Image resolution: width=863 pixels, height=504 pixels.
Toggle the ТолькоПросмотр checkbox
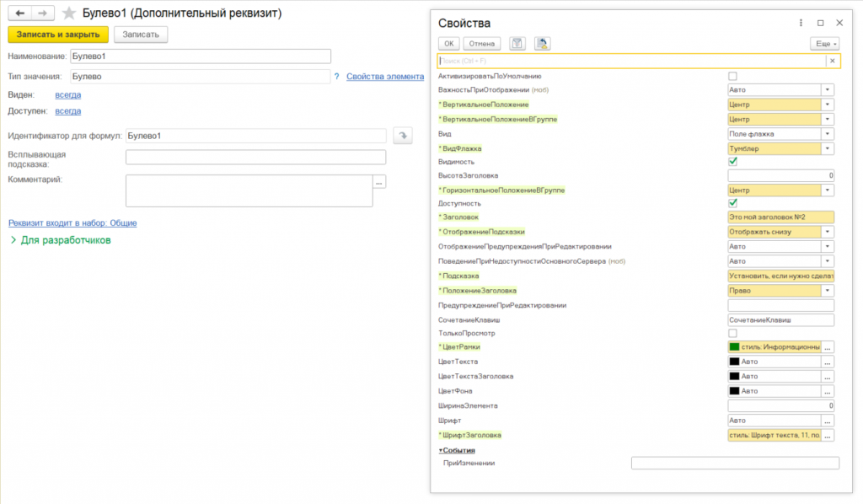coord(732,334)
